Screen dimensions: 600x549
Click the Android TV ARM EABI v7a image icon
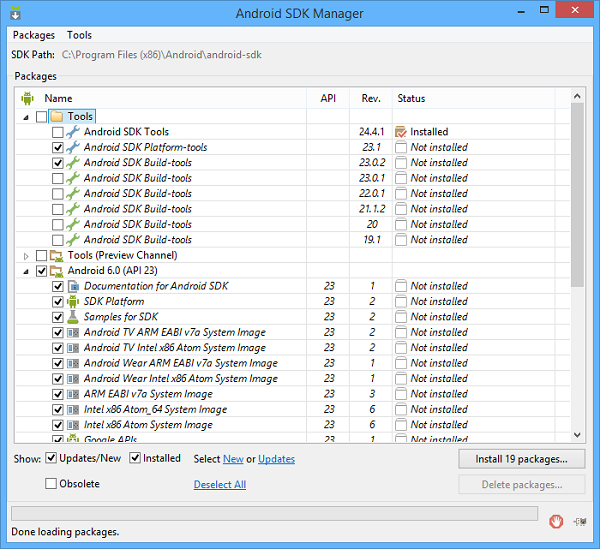pyautogui.click(x=72, y=332)
